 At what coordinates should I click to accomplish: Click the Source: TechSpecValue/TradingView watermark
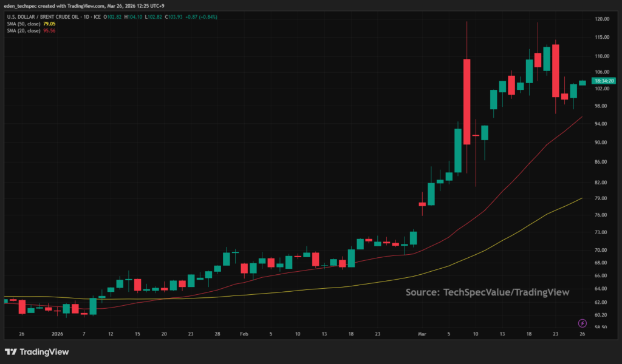(x=487, y=292)
